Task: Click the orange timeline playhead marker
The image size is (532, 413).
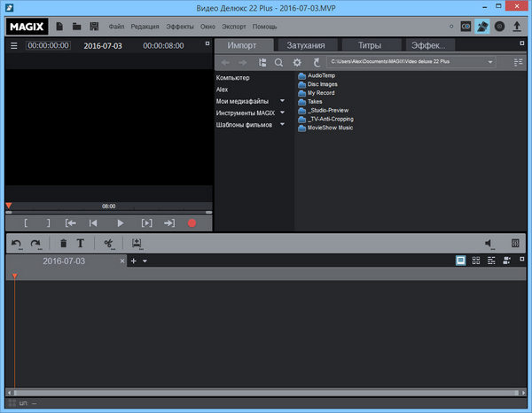Action: pos(14,277)
